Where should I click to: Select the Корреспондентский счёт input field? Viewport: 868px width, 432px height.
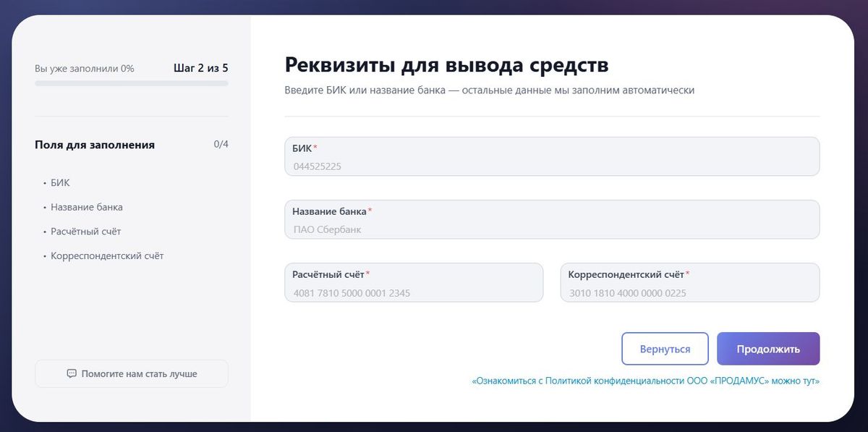click(x=690, y=282)
